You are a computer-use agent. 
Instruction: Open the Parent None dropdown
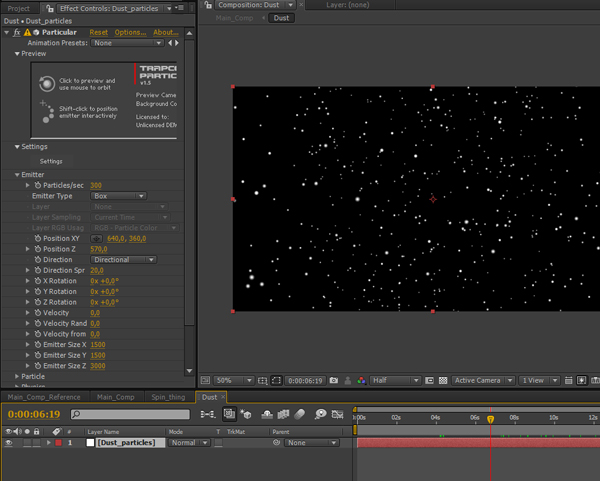312,443
